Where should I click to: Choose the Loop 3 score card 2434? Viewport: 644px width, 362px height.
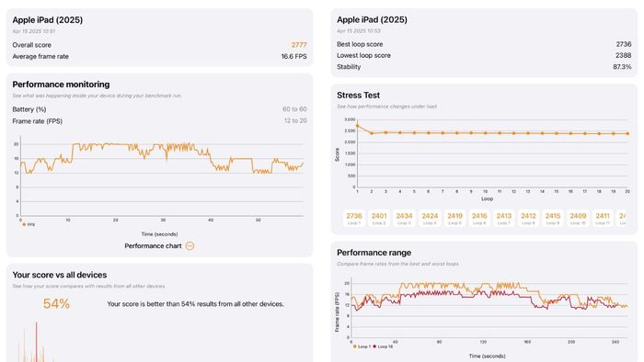click(404, 218)
